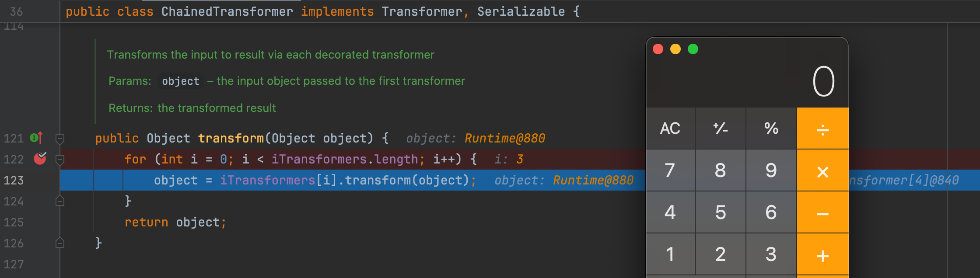Click the fold end marker on line 124
Viewport: 980px width, 278px height.
[60, 201]
